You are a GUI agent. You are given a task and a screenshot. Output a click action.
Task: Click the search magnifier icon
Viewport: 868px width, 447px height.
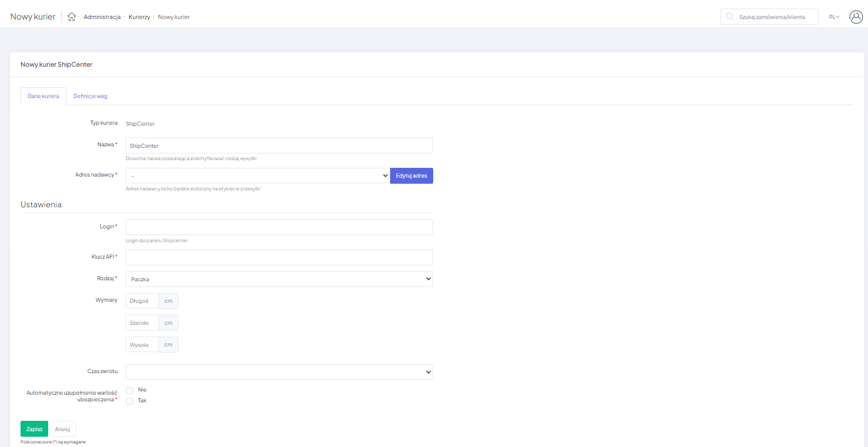tap(730, 17)
